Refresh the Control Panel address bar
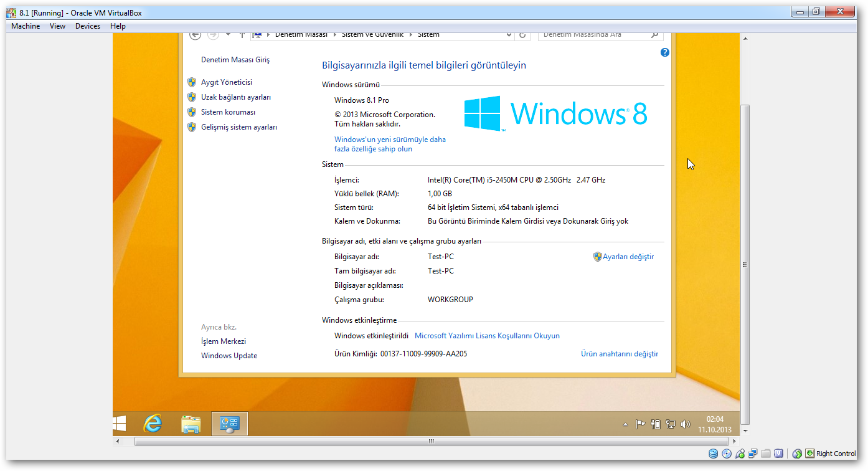Image resolution: width=868 pixels, height=471 pixels. tap(522, 35)
